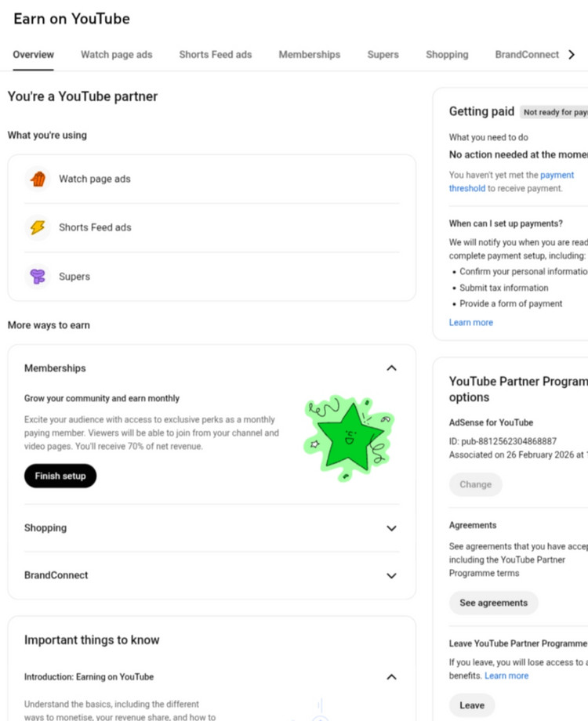
Task: Select the Supers tab
Action: click(x=383, y=55)
